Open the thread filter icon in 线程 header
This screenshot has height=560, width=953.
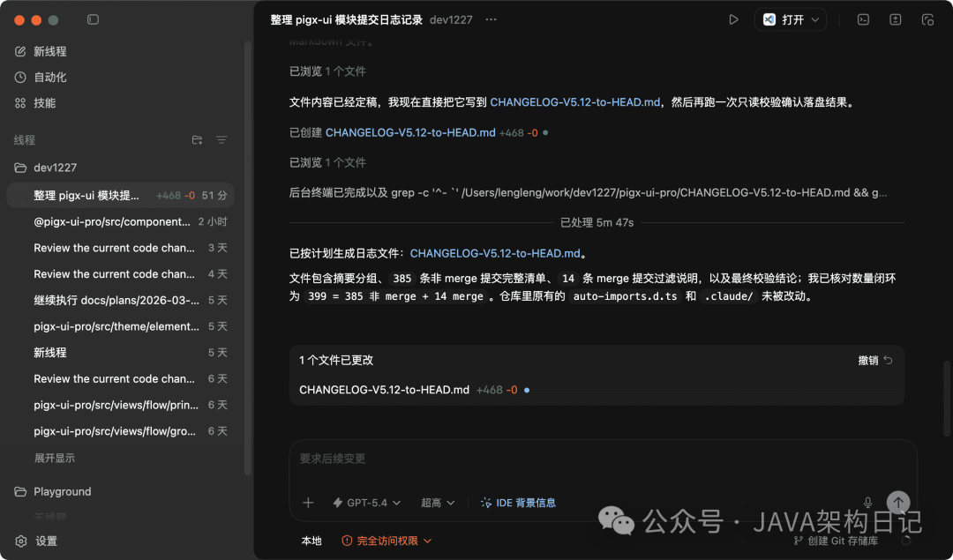pos(221,139)
